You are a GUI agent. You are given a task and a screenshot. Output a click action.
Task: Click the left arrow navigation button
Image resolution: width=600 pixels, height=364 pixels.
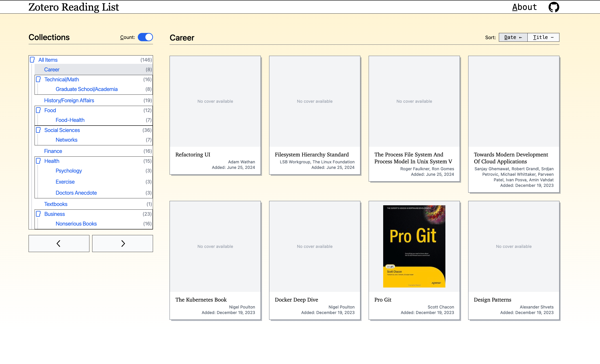pos(59,243)
